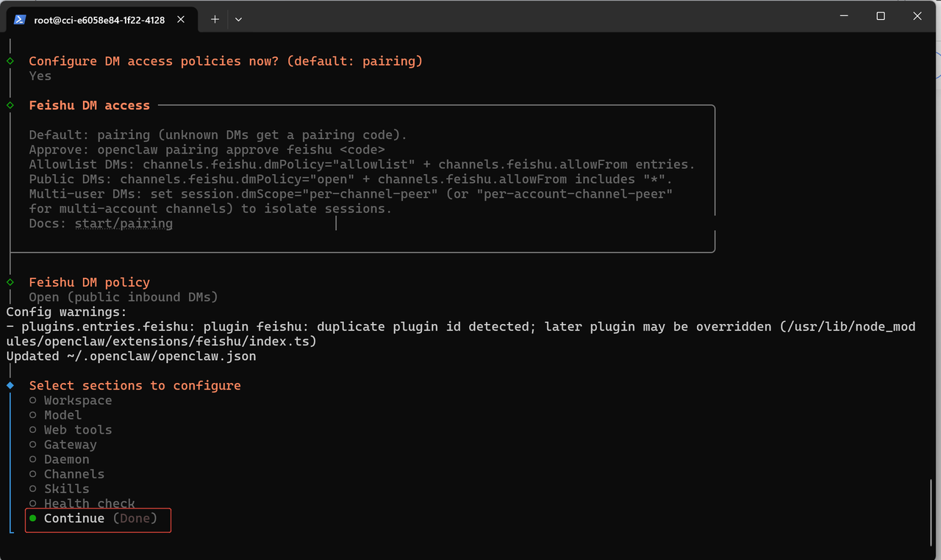Click the 'Public DMs:' description line
Image resolution: width=941 pixels, height=560 pixels.
pyautogui.click(x=351, y=179)
